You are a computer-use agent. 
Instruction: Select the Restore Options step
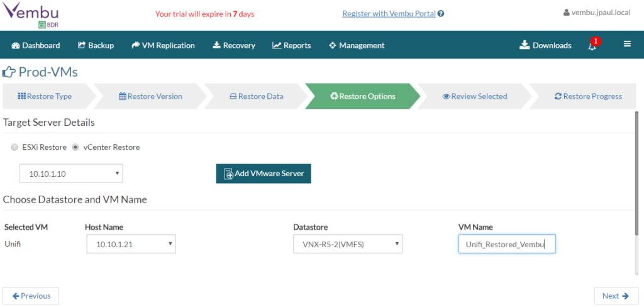(x=363, y=96)
